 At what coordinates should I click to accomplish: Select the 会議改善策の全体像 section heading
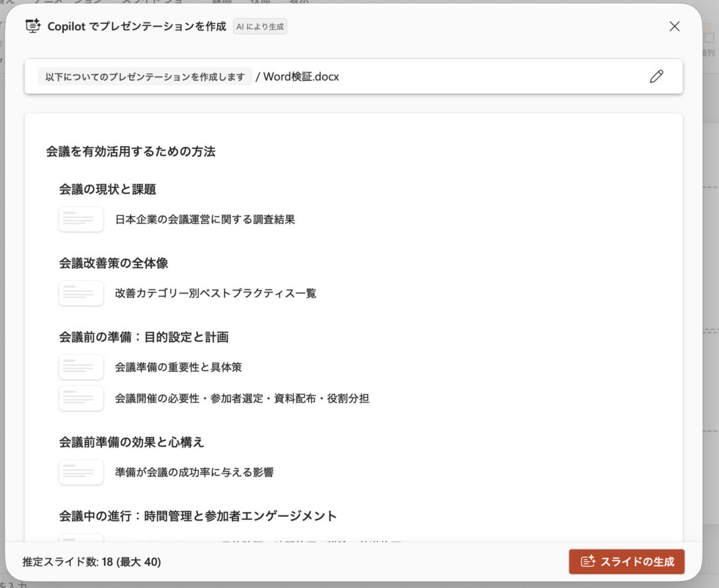point(114,263)
